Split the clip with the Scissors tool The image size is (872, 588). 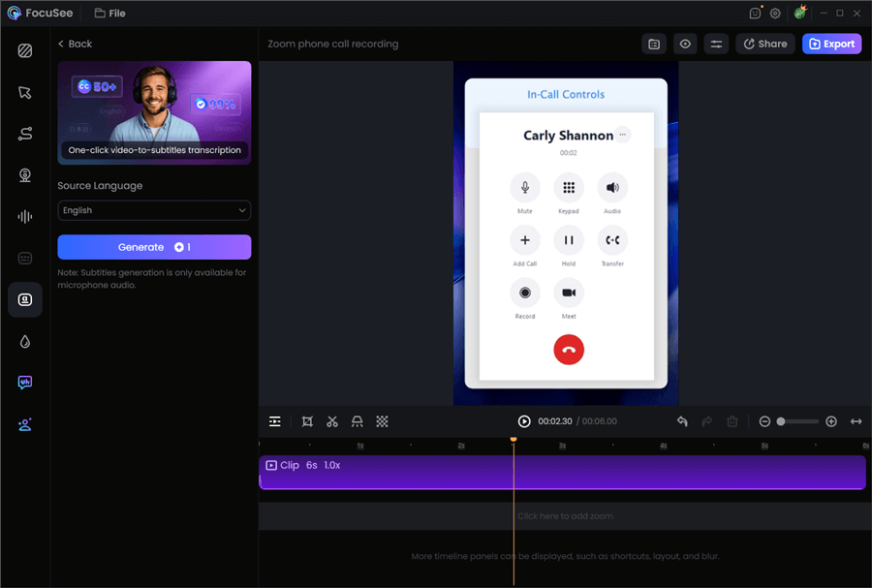332,420
